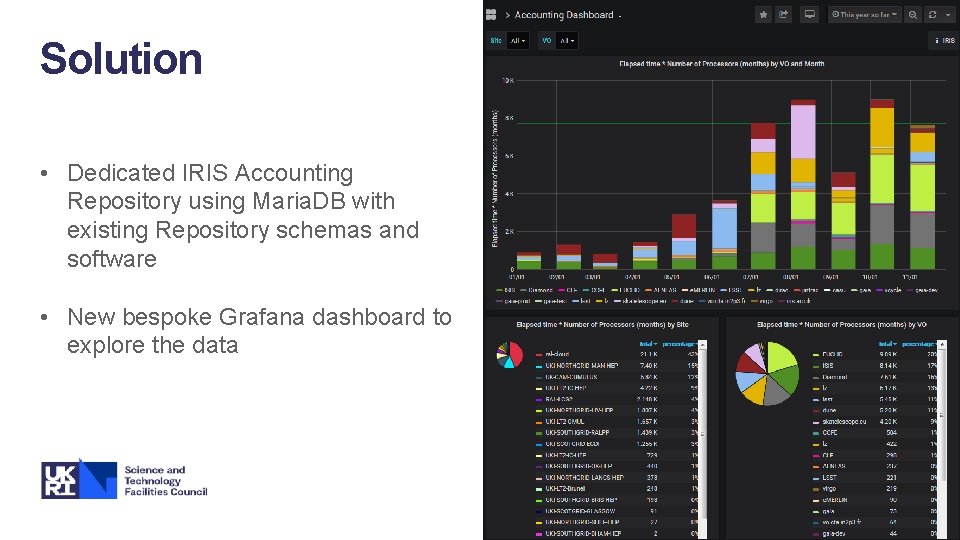
Task: Sort by total in the Site panel
Action: pyautogui.click(x=648, y=344)
